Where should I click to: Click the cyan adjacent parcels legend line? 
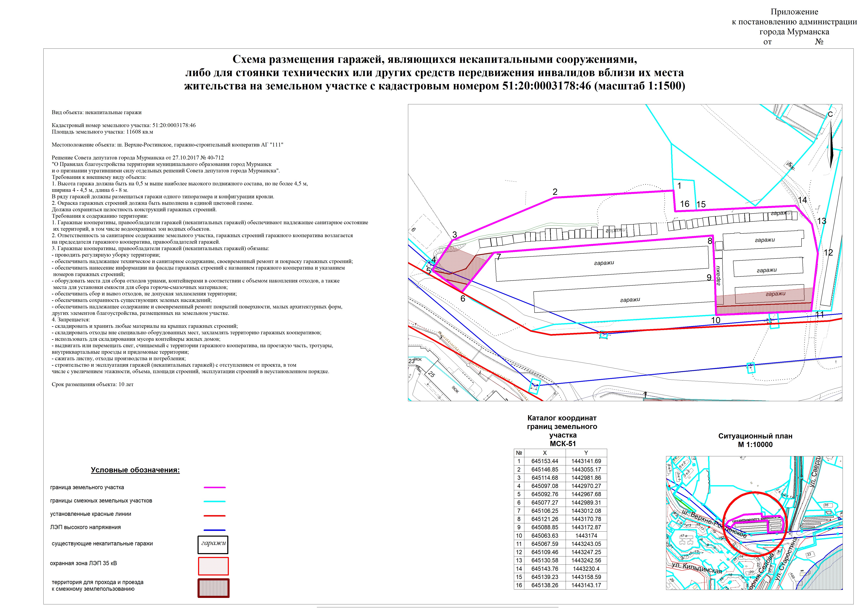[214, 501]
